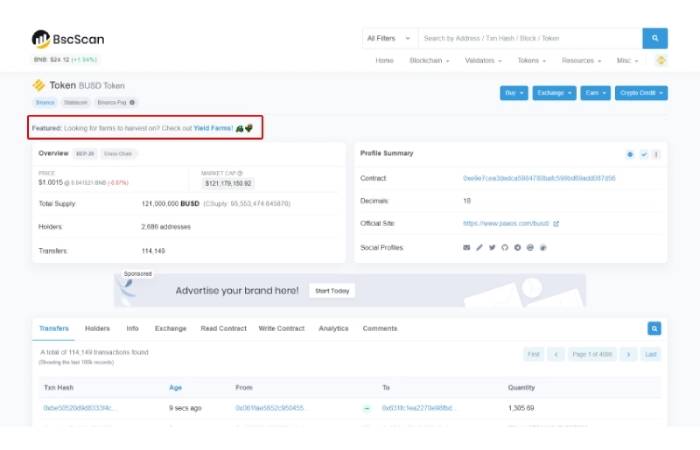
Task: Expand the Tokens menu
Action: 532,60
